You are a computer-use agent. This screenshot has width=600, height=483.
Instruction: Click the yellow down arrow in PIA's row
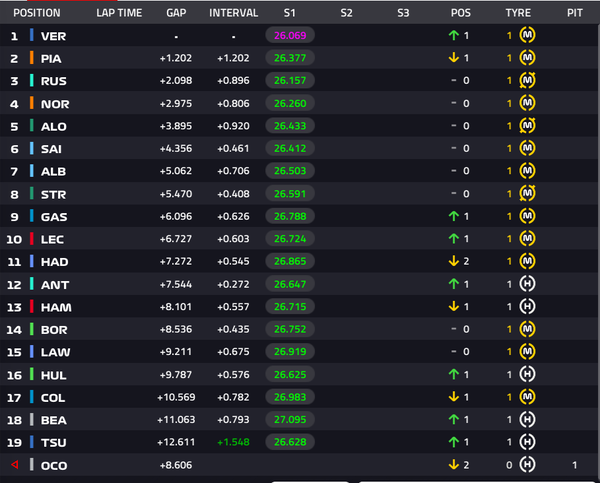click(x=453, y=58)
